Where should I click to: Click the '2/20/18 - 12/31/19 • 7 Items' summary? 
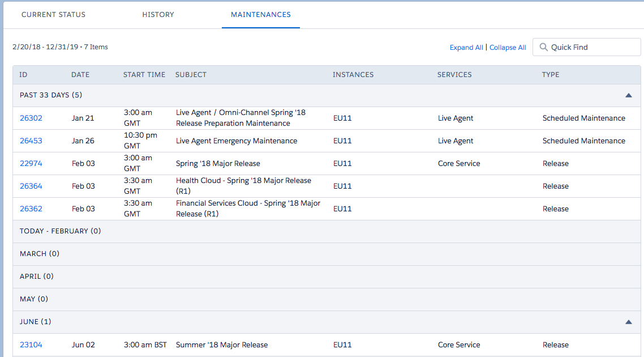point(60,47)
